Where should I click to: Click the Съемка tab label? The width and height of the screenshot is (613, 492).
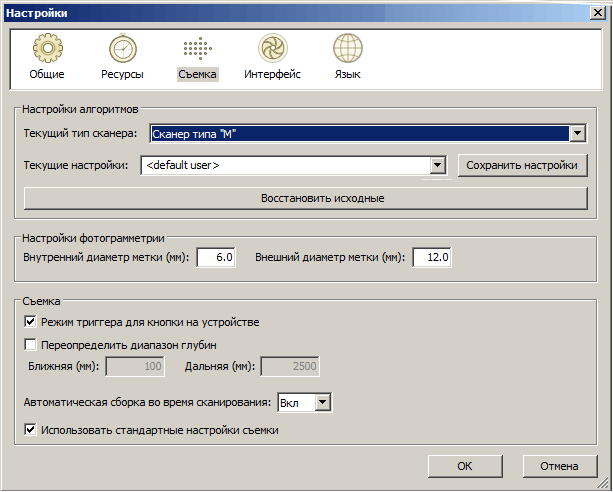point(197,74)
